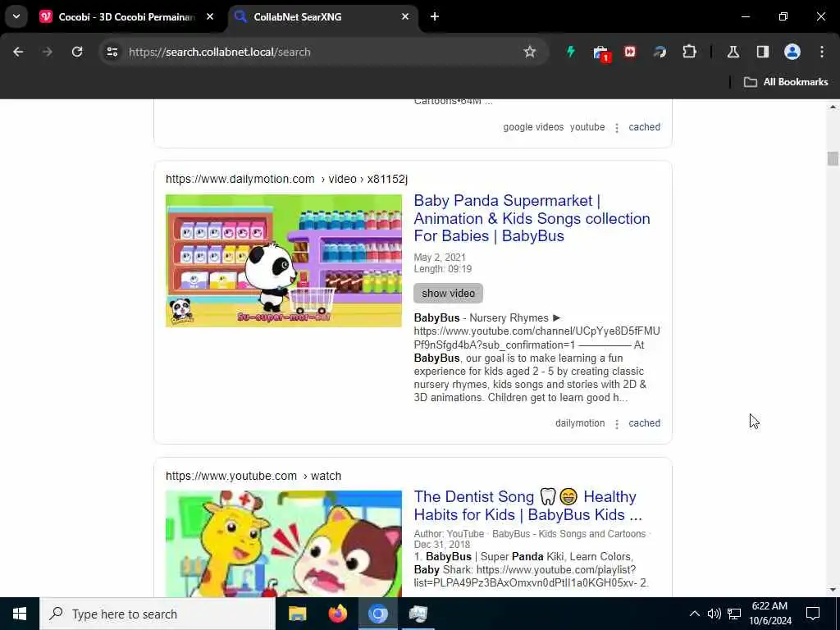Expand dailymotion result's three-dot options
The height and width of the screenshot is (630, 840).
(x=617, y=424)
